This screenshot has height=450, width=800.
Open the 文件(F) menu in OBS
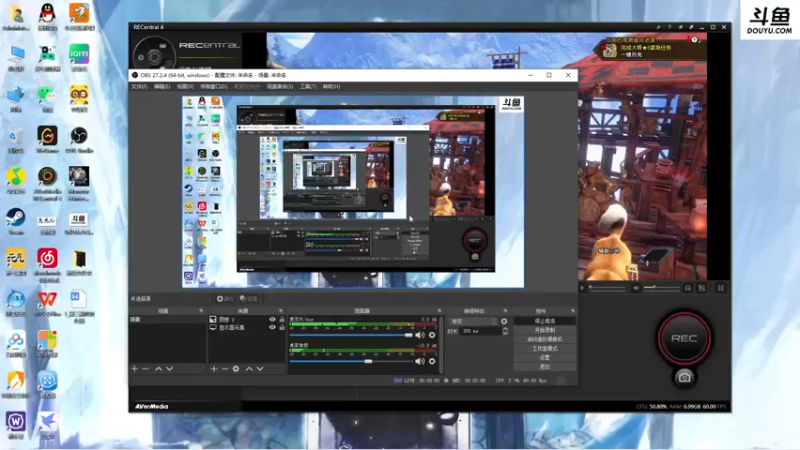[x=139, y=87]
